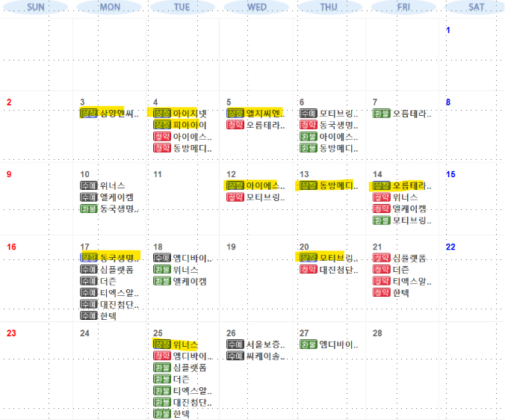505x420 pixels.
Task: Select the 환불 엠디바이 entry on the 27th
Action: (329, 345)
